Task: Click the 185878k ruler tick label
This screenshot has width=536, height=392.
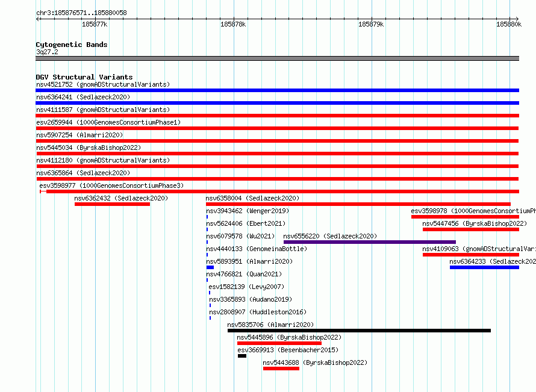Action: coord(233,24)
